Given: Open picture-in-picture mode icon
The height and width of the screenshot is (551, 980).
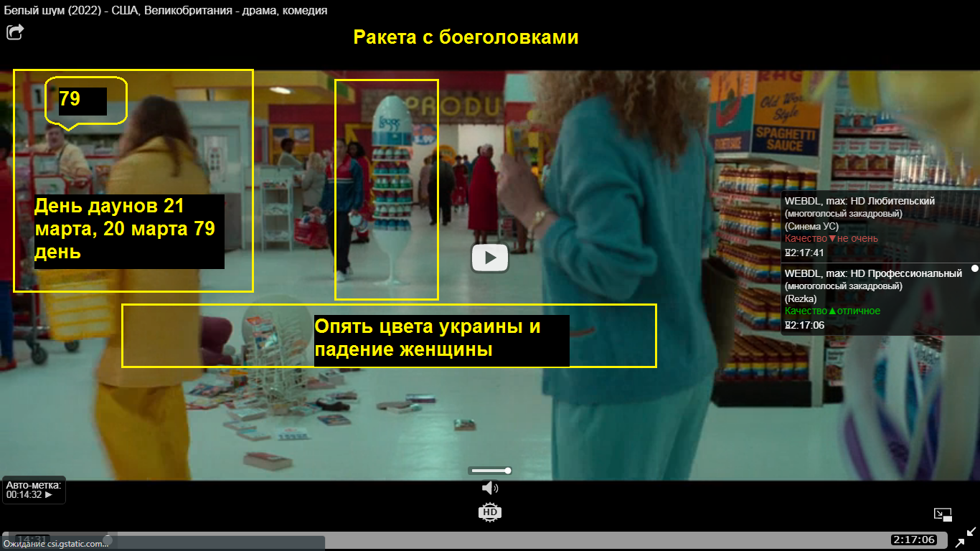Looking at the screenshot, I should [943, 514].
